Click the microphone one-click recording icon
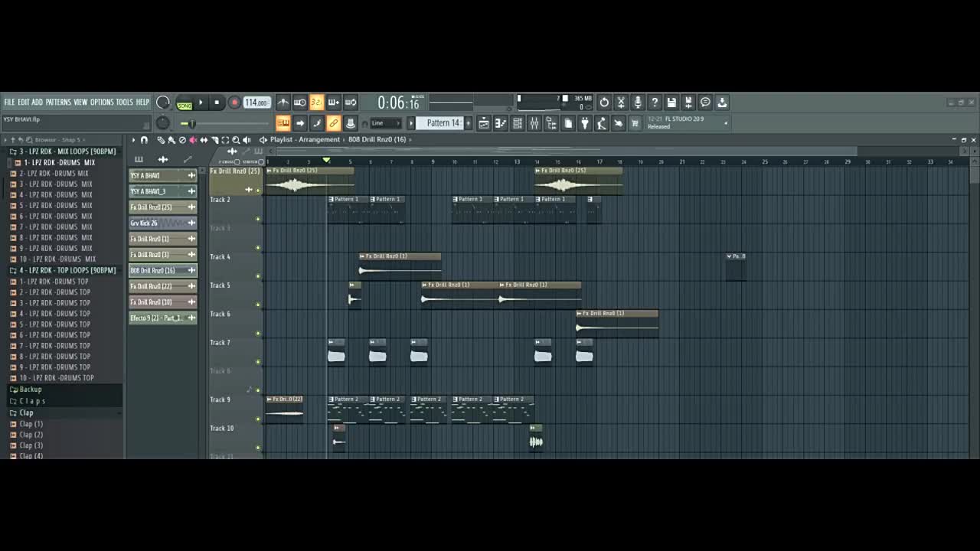The width and height of the screenshot is (980, 551). tap(638, 102)
